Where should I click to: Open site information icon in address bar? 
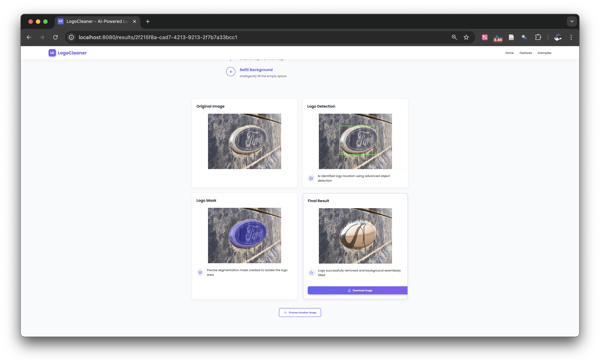click(x=71, y=37)
